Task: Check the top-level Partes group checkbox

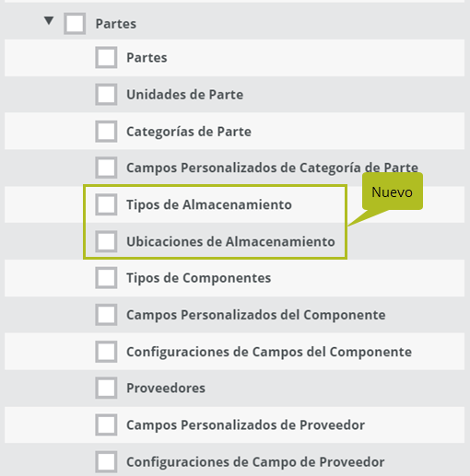Action: (x=75, y=24)
